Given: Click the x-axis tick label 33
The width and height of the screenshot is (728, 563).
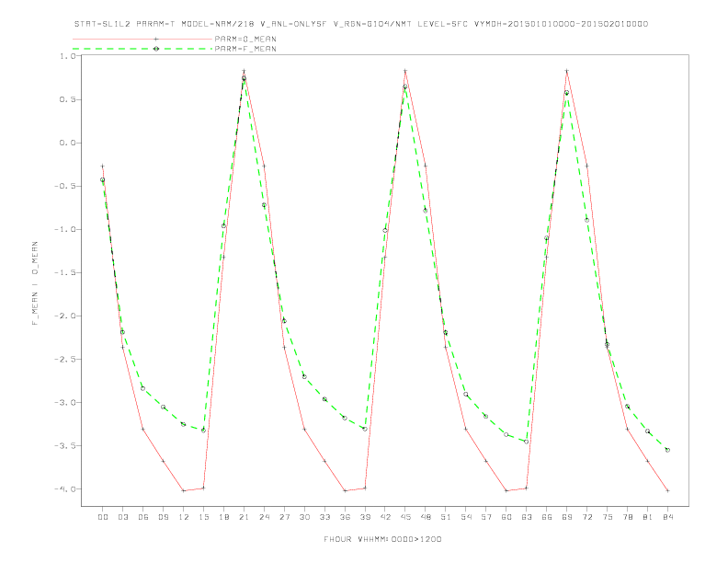Looking at the screenshot, I should point(324,517).
